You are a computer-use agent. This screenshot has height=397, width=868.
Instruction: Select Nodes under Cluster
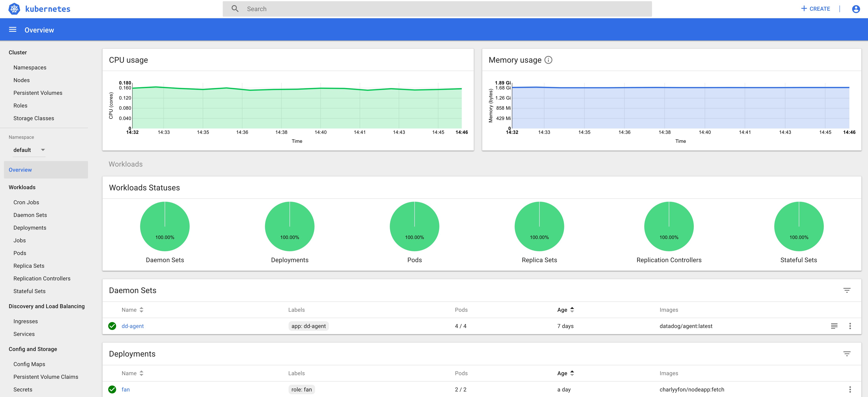22,80
